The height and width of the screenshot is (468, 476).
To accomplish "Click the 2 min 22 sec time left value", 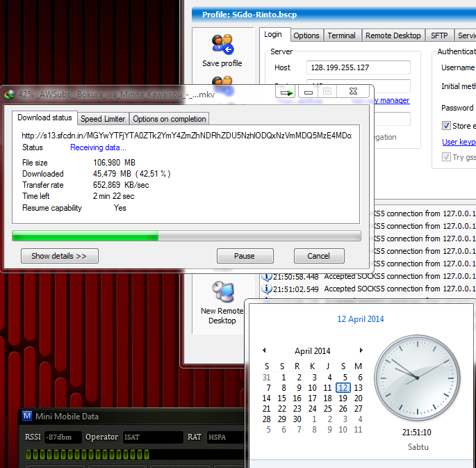I will pos(113,196).
